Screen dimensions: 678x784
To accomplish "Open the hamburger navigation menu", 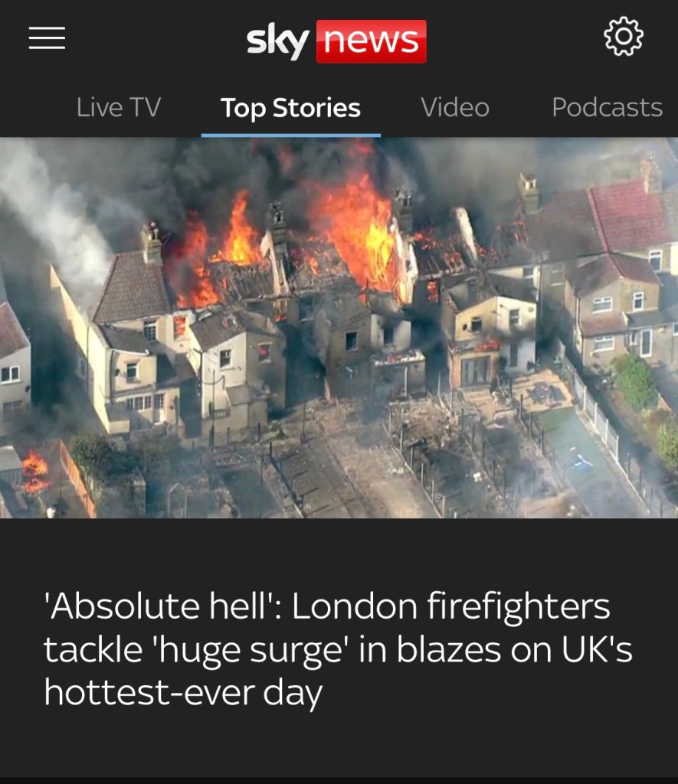I will click(x=47, y=38).
